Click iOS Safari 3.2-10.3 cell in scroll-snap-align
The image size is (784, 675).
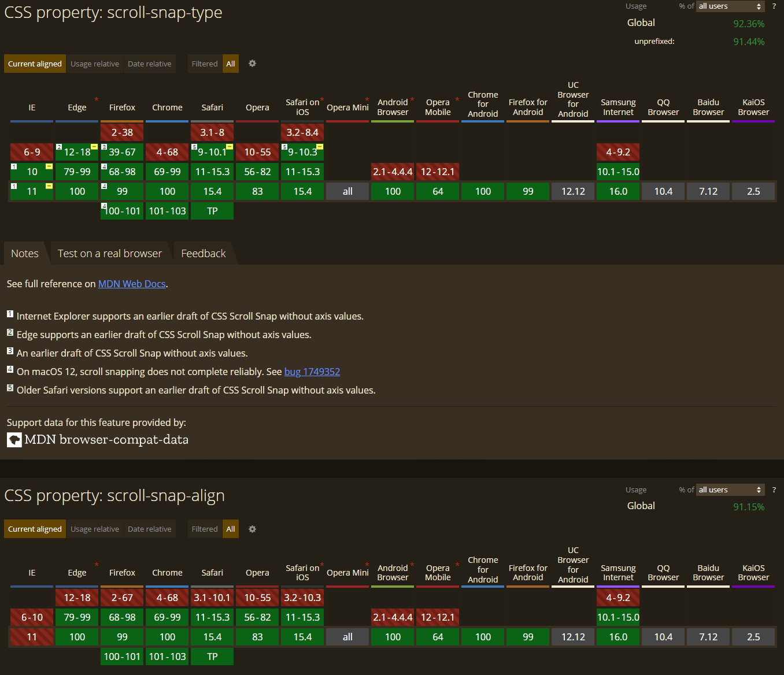302,598
